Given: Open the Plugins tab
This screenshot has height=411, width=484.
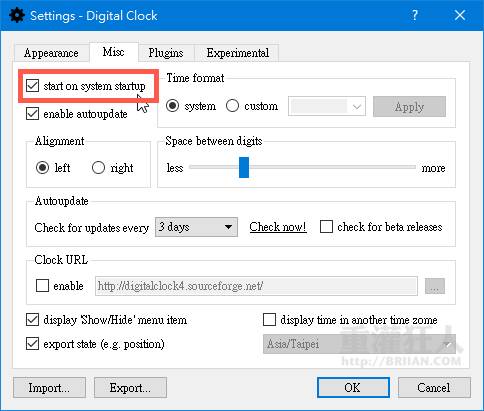Looking at the screenshot, I should click(166, 53).
